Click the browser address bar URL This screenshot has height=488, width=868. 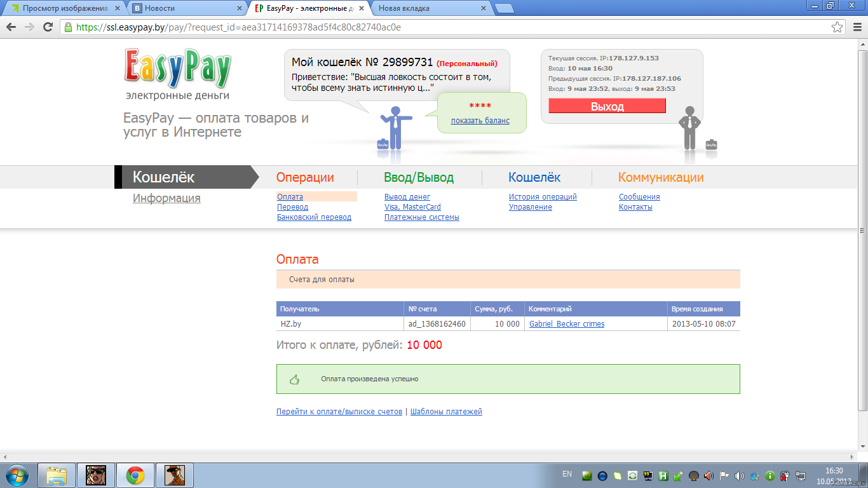click(238, 27)
